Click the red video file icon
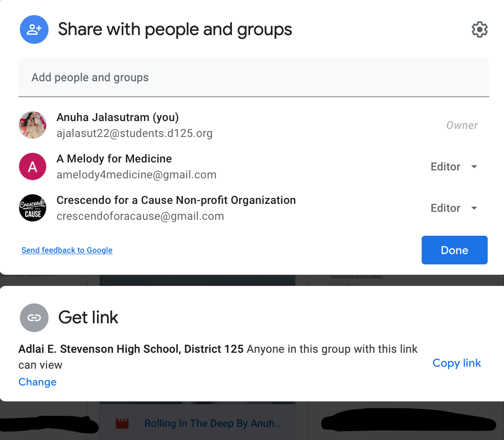This screenshot has width=504, height=440. 122,423
